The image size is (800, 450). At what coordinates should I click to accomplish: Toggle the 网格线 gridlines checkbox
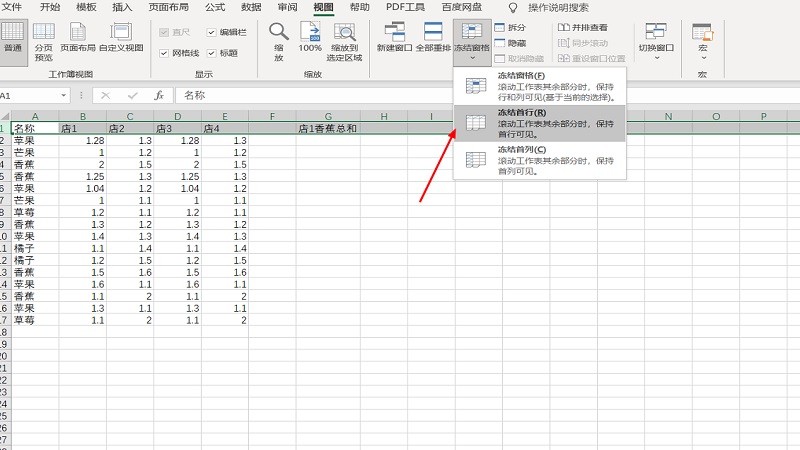click(165, 52)
